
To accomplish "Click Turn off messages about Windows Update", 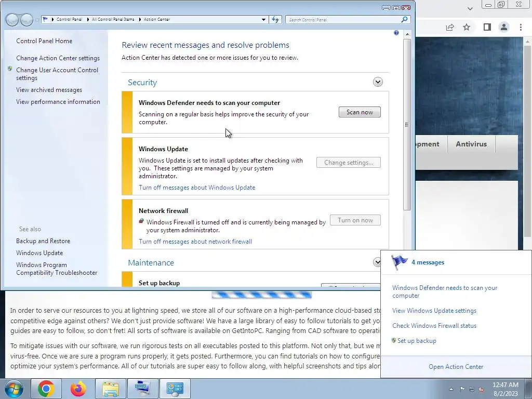I will pyautogui.click(x=197, y=187).
